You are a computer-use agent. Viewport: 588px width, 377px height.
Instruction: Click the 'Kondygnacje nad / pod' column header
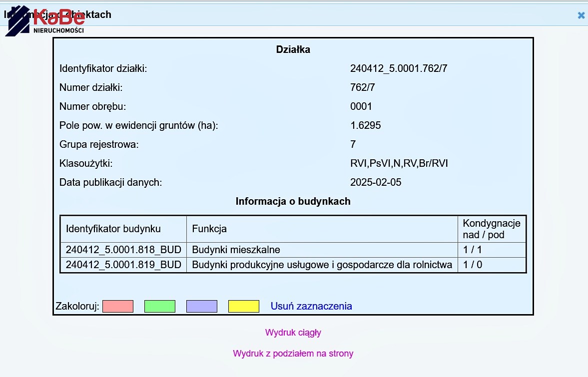point(492,229)
